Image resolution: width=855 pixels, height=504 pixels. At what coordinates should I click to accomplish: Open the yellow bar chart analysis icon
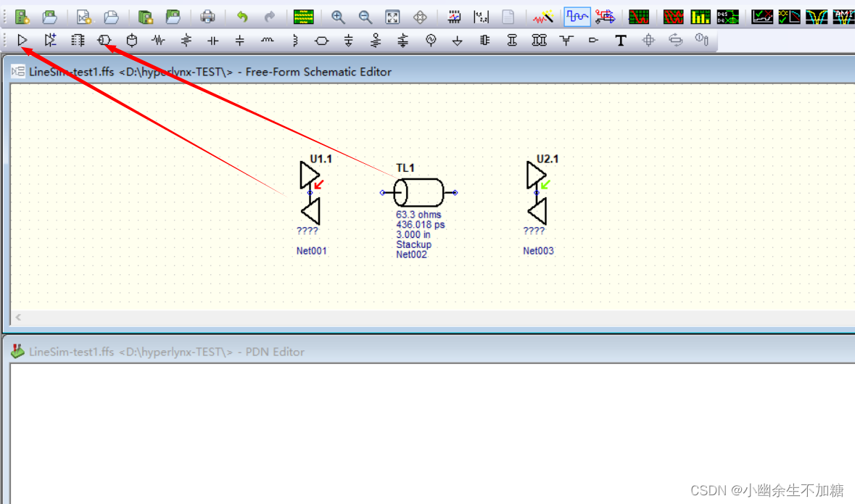point(700,17)
